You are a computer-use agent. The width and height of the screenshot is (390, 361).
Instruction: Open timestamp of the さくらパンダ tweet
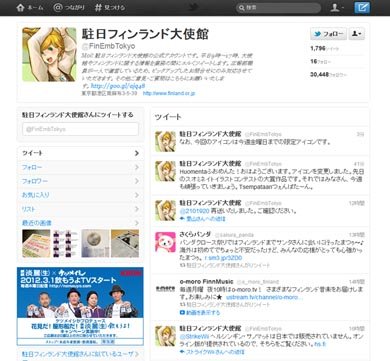(x=357, y=235)
